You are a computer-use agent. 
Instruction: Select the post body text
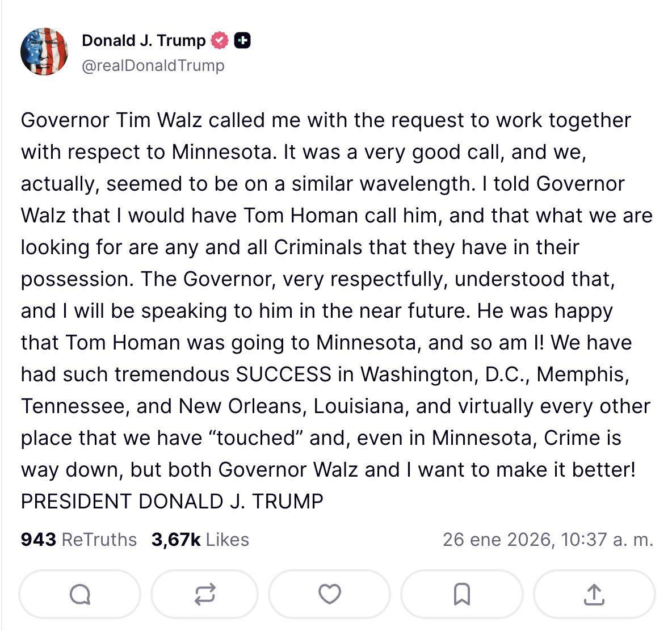coord(326,310)
